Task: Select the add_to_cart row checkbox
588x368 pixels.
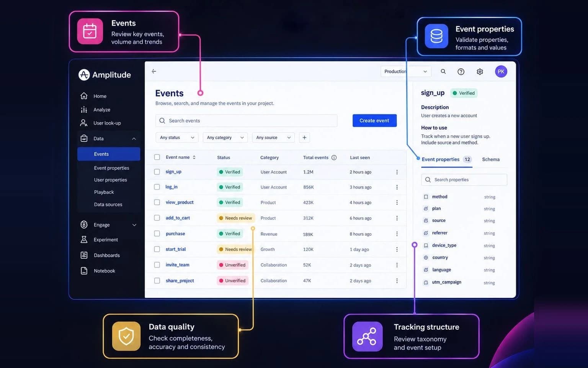Action: pyautogui.click(x=157, y=218)
